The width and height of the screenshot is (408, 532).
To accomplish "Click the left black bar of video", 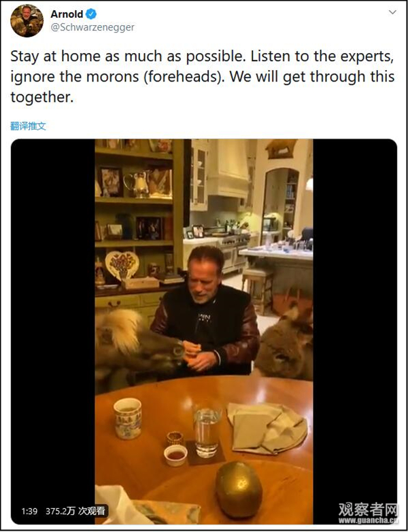I will (x=53, y=332).
